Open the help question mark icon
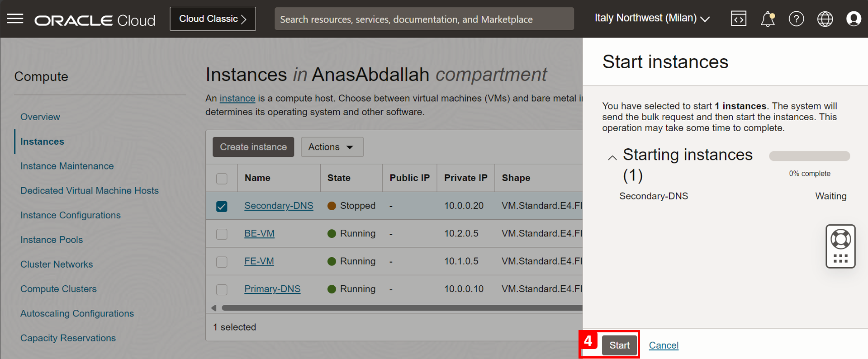Image resolution: width=868 pixels, height=359 pixels. (x=797, y=19)
